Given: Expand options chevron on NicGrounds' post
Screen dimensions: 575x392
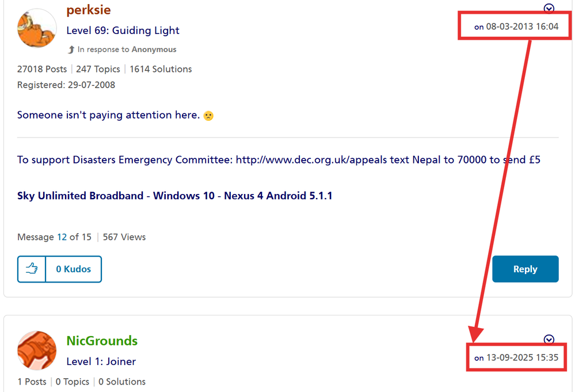Looking at the screenshot, I should coord(549,339).
